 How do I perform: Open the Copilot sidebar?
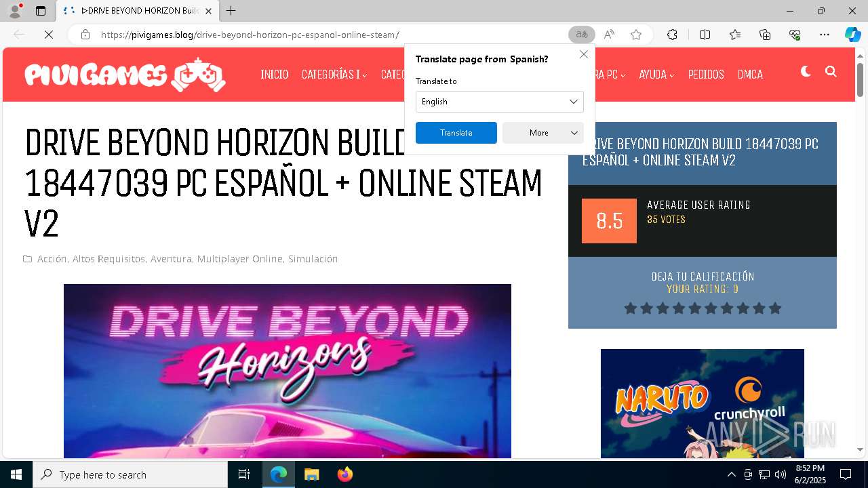852,35
